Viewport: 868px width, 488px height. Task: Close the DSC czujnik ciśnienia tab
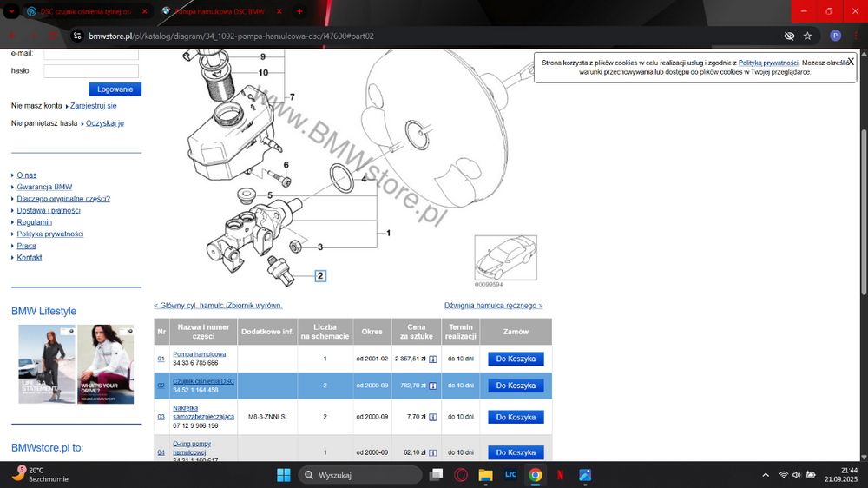[144, 11]
